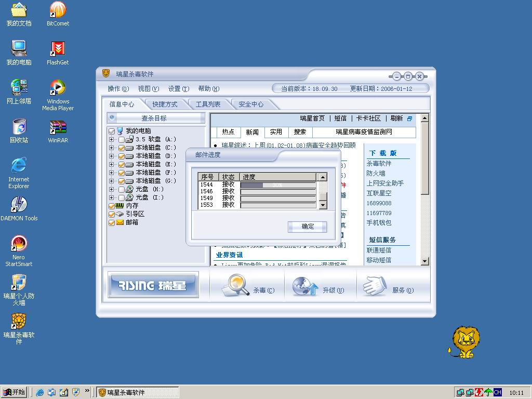Uncheck the 本地磁盘 (D:) checkbox
This screenshot has height=399, width=532.
pos(122,156)
